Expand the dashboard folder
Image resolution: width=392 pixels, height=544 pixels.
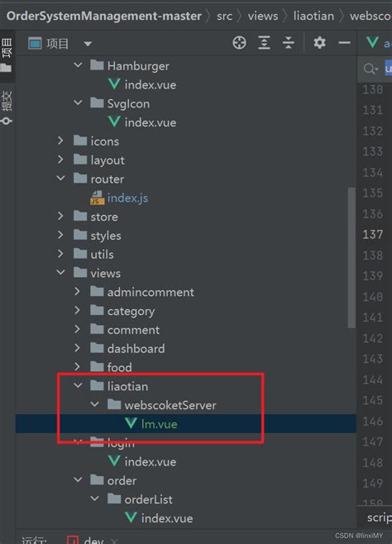coord(78,347)
